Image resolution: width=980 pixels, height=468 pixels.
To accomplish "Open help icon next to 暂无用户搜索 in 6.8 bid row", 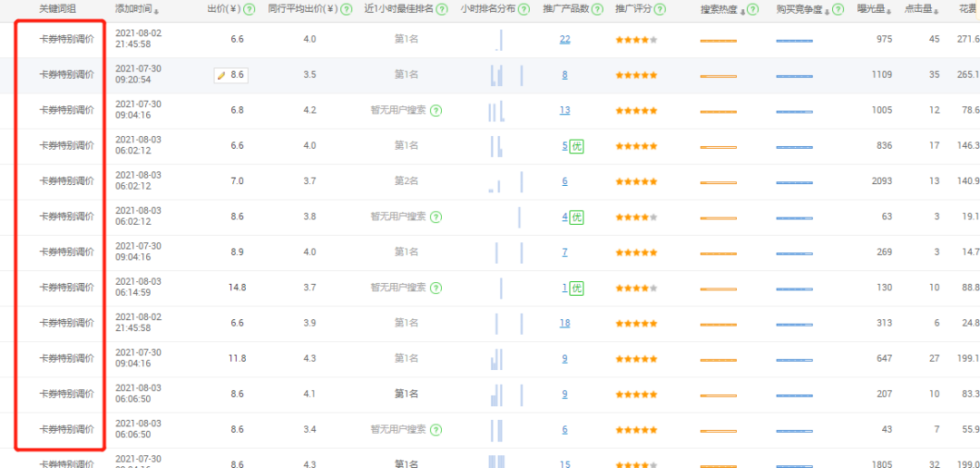I will [436, 111].
